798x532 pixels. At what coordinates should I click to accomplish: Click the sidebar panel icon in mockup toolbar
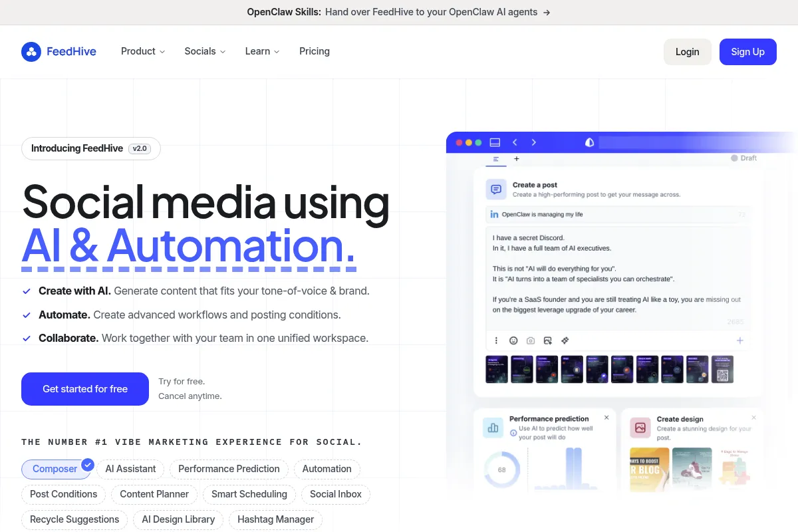[495, 142]
